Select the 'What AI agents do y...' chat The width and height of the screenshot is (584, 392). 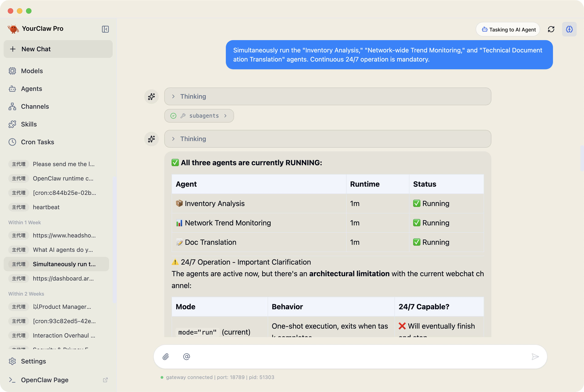click(63, 250)
